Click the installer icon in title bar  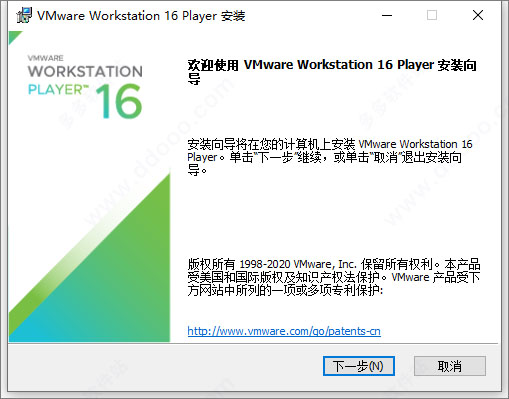pyautogui.click(x=24, y=15)
